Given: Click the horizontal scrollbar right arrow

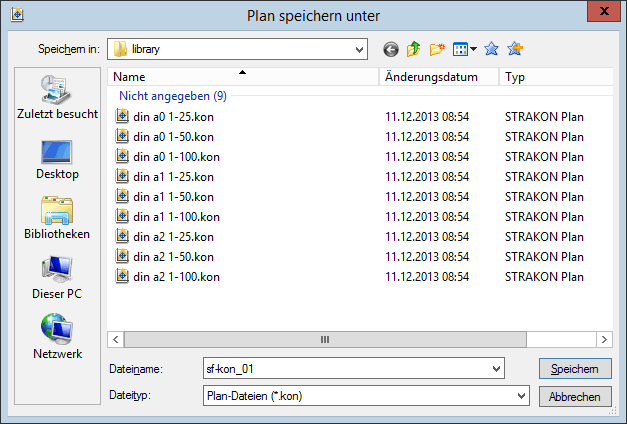Looking at the screenshot, I should tap(604, 340).
